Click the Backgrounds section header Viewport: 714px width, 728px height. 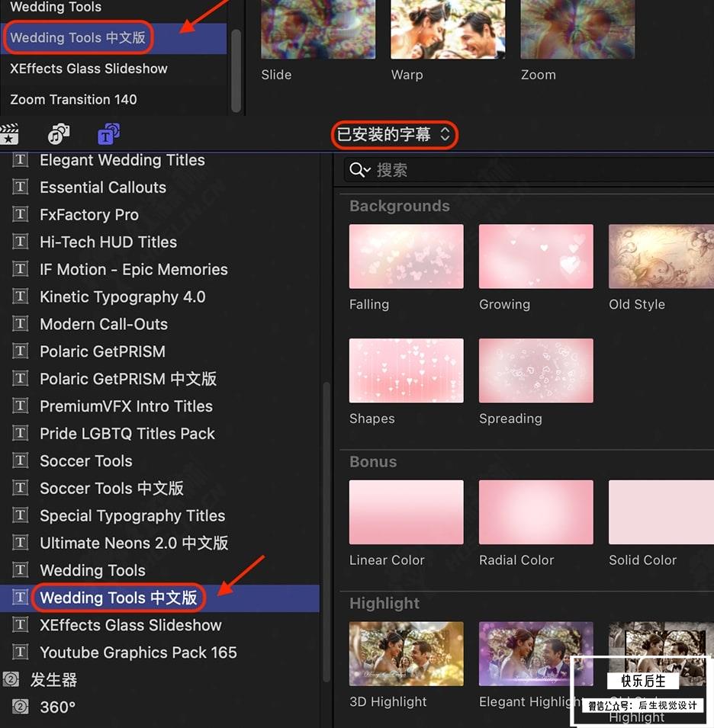point(400,206)
